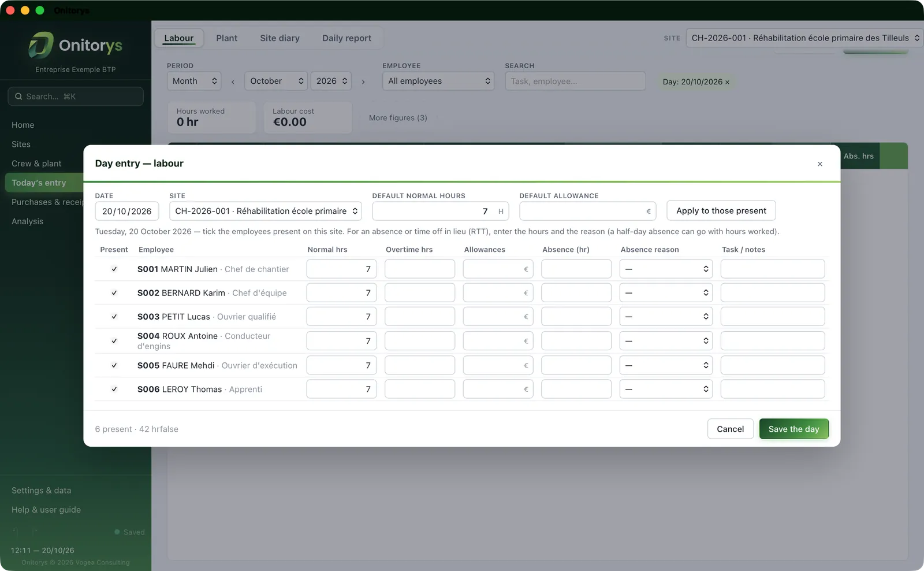924x571 pixels.
Task: Open Home in the sidebar
Action: coord(23,125)
